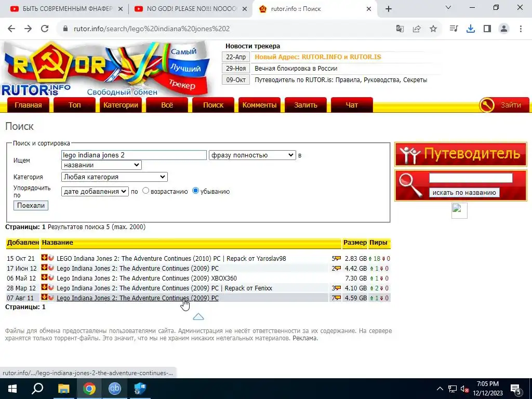Select sort order убыванию radio
Screen dimensions: 532x399
pyautogui.click(x=195, y=191)
